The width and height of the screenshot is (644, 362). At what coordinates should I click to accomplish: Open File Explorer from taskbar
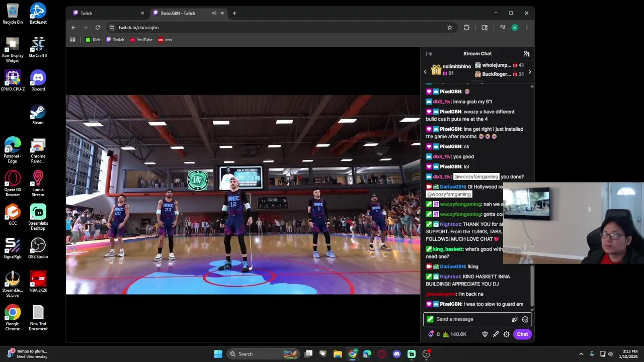(x=338, y=354)
